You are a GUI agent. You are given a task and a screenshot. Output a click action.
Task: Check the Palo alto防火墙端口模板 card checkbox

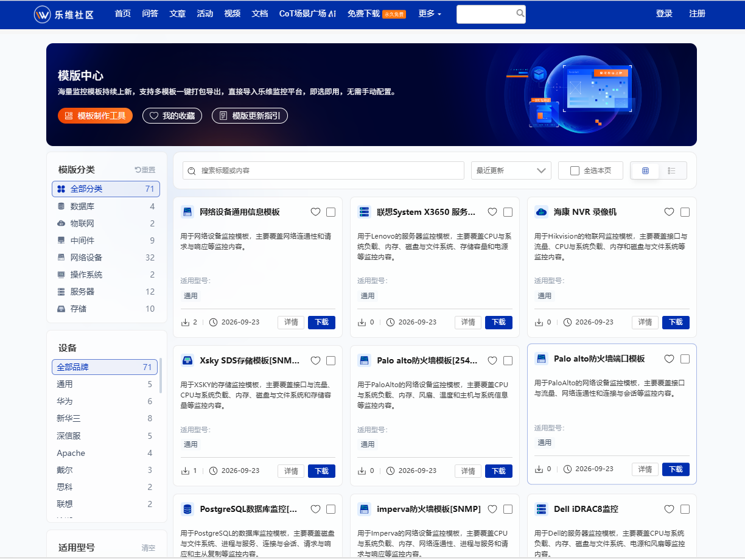(685, 359)
